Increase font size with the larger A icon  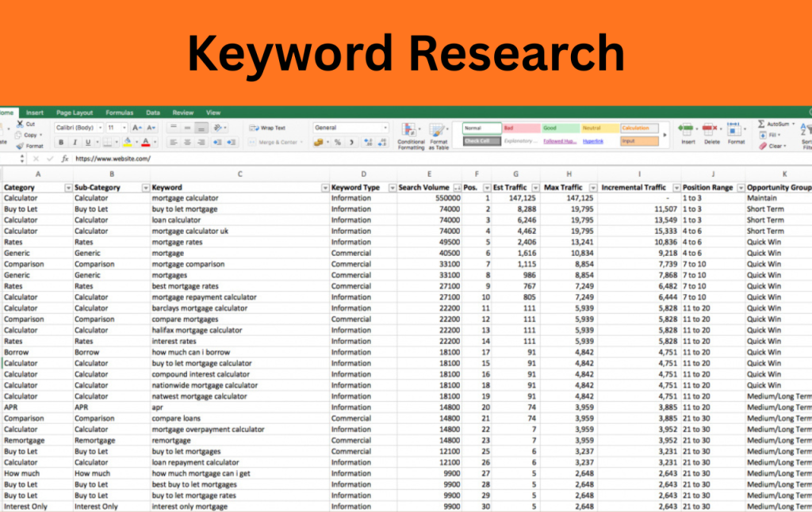click(136, 128)
